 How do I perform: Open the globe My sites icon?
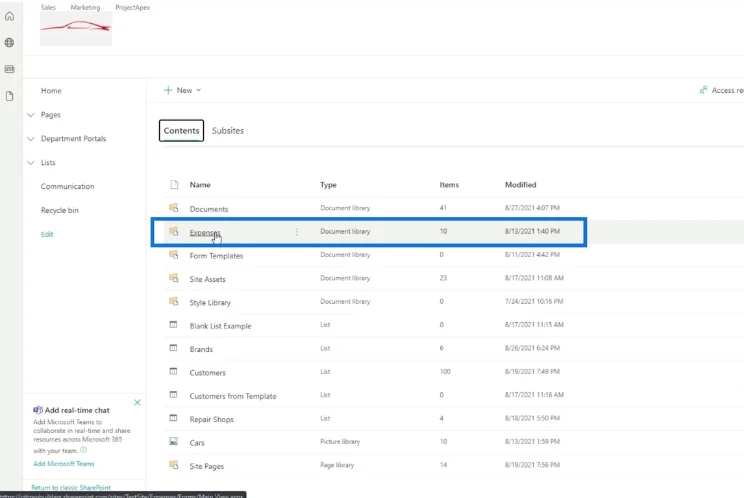(9, 43)
